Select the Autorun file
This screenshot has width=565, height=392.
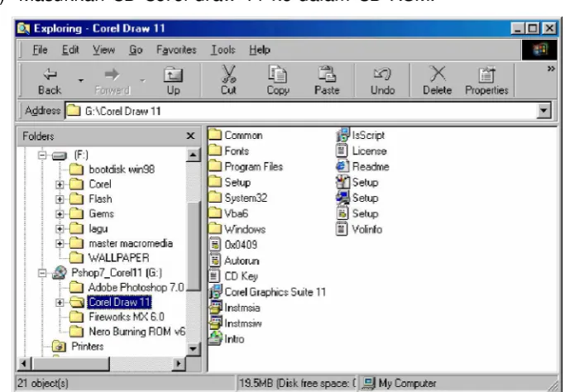click(x=234, y=261)
